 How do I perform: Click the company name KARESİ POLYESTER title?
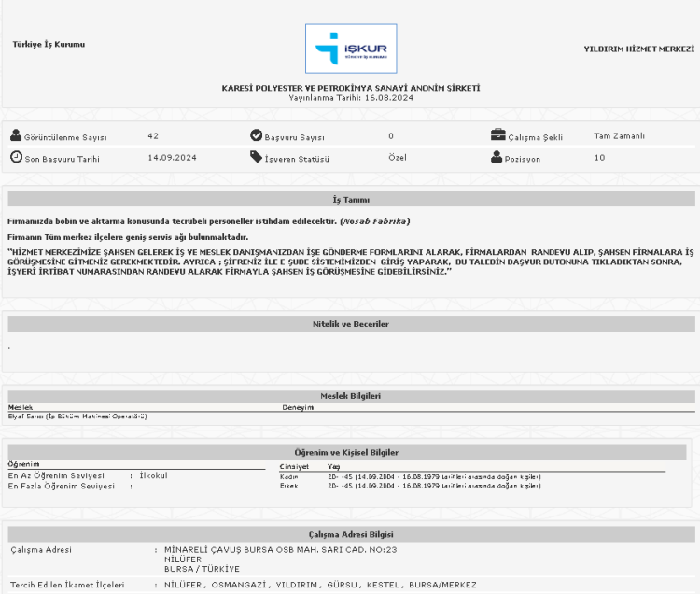pyautogui.click(x=351, y=88)
